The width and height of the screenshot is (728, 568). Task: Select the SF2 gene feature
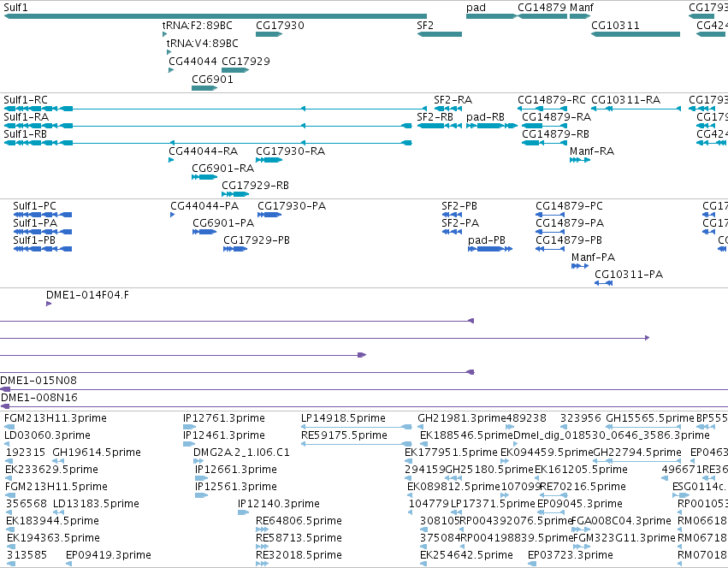pos(440,34)
